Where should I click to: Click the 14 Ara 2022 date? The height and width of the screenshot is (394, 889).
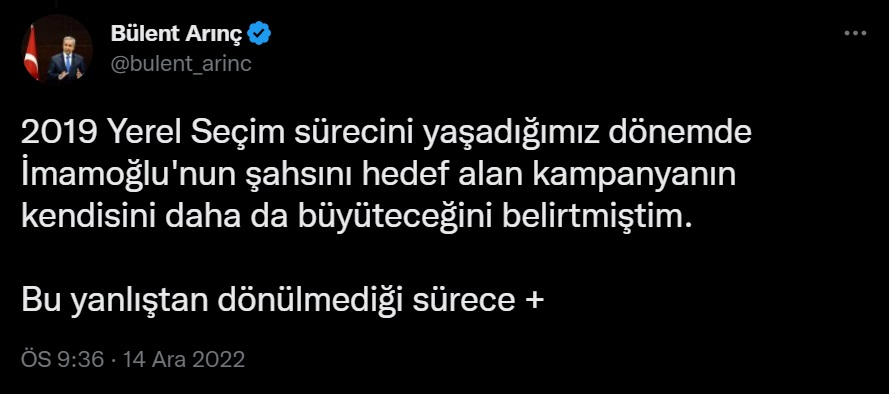184,360
